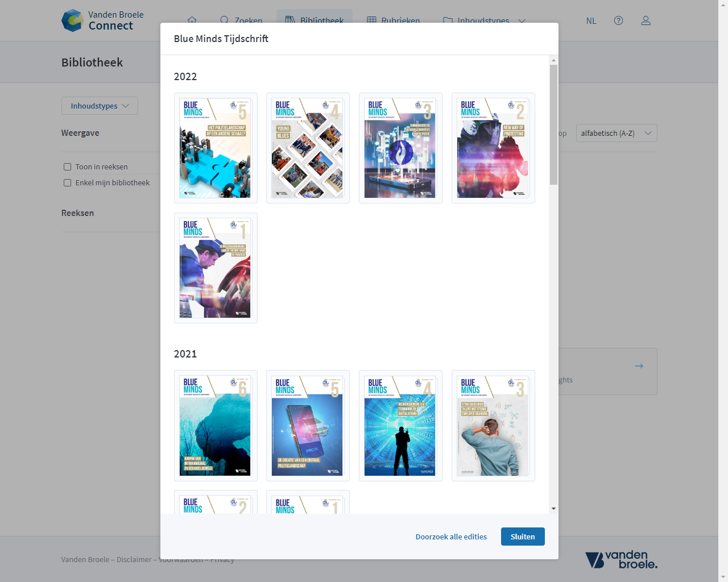Screen dimensions: 728x582
Task: Open the user account icon
Action: [646, 20]
